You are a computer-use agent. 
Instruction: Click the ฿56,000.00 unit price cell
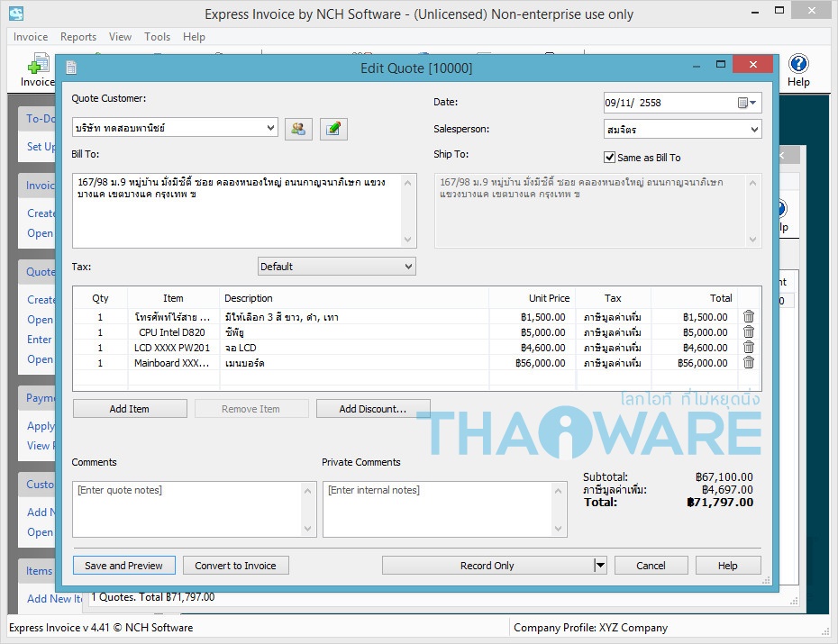pyautogui.click(x=533, y=363)
